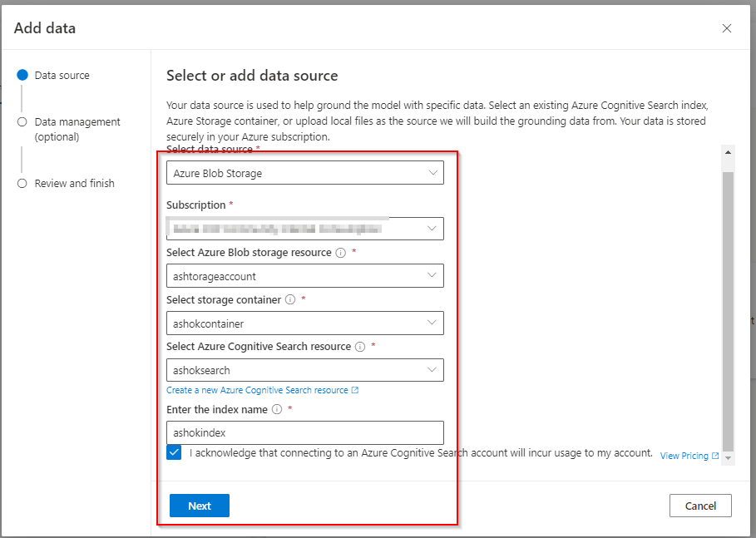
Task: Go to the "Review and finish" wizard step
Action: 74,183
